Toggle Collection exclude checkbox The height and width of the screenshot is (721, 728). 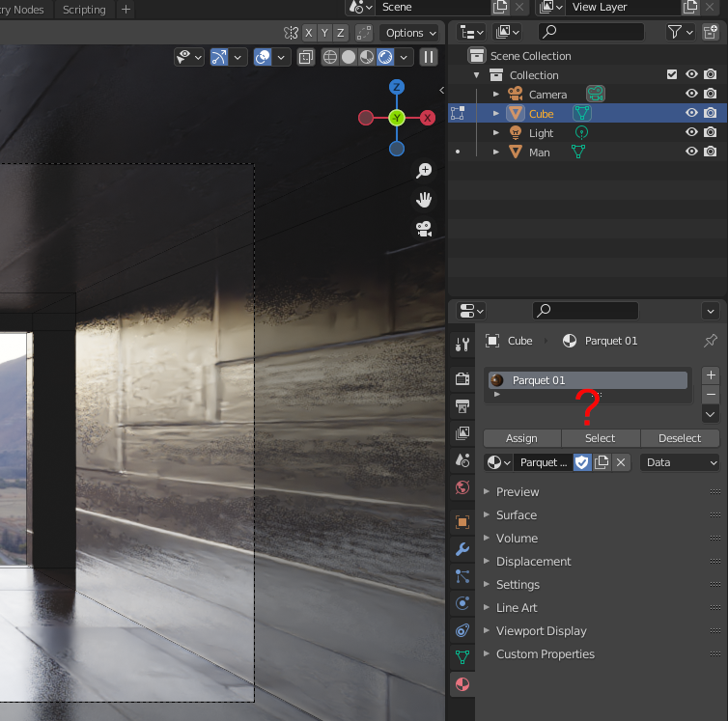(x=672, y=74)
